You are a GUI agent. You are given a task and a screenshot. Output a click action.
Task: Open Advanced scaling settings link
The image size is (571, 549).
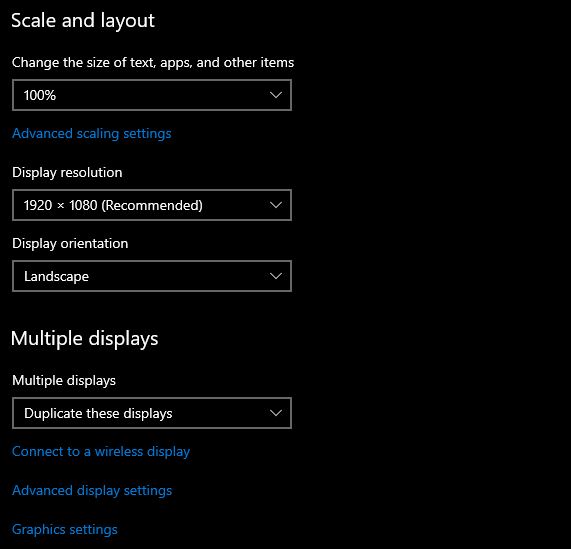[92, 134]
